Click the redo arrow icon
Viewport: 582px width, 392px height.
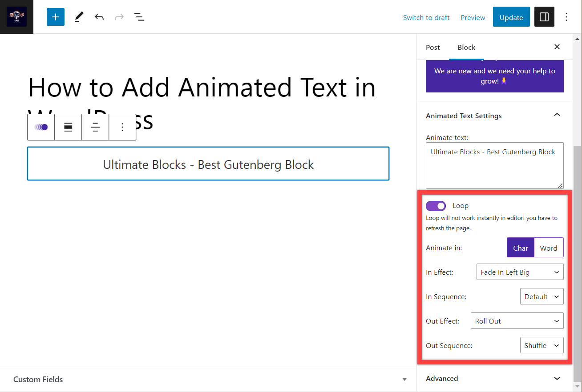[x=119, y=17]
